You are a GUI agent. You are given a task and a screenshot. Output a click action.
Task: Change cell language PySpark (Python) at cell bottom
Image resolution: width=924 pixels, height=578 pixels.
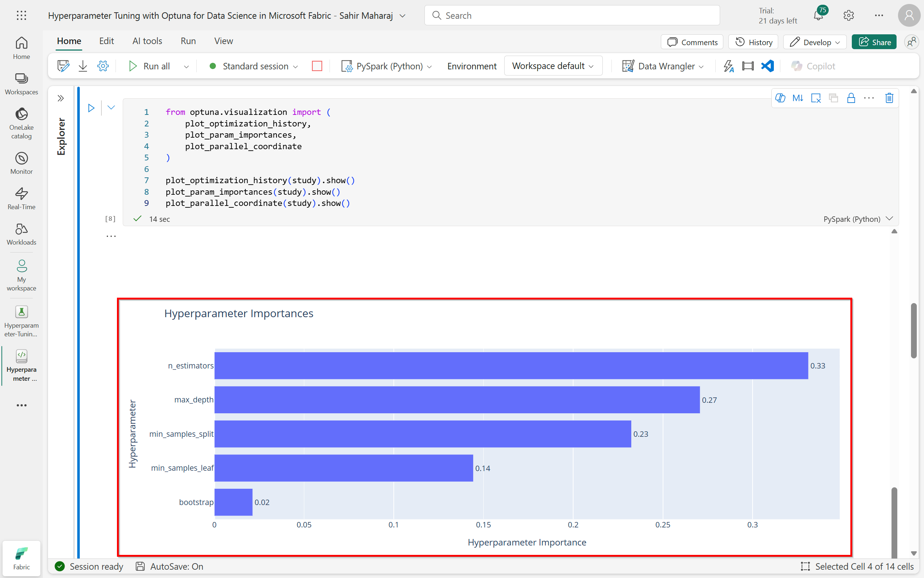(x=858, y=219)
